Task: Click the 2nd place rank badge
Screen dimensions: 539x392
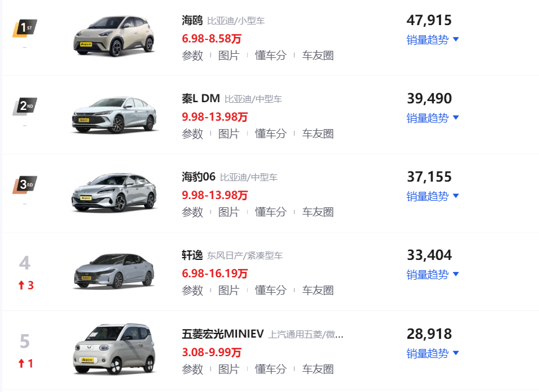Action: [x=25, y=106]
